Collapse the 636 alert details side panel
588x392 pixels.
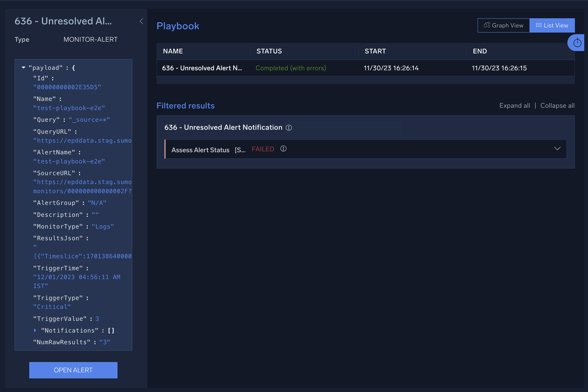point(141,21)
